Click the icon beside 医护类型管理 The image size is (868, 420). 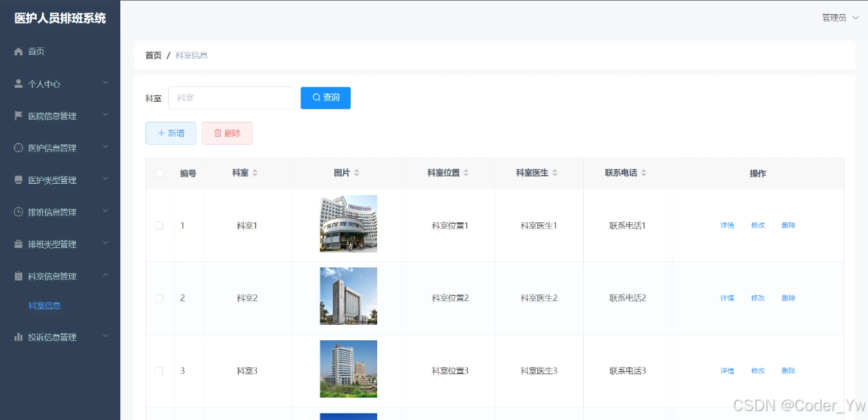pos(18,180)
